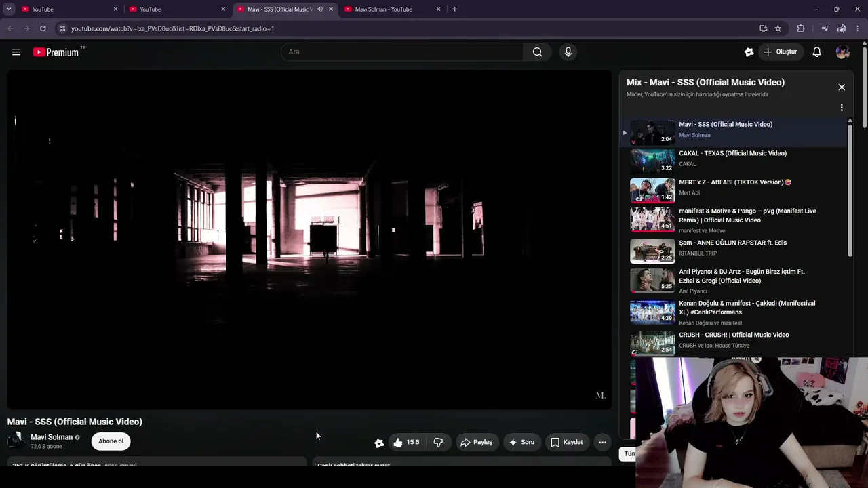Click the 15 B like count
Screen dimensions: 868x488
[x=413, y=443]
